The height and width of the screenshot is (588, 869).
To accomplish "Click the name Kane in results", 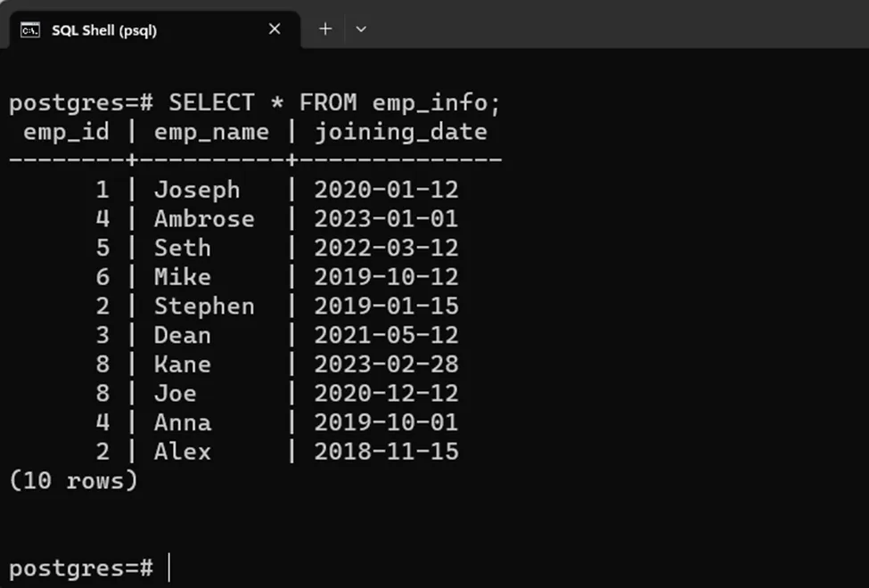I will tap(183, 364).
